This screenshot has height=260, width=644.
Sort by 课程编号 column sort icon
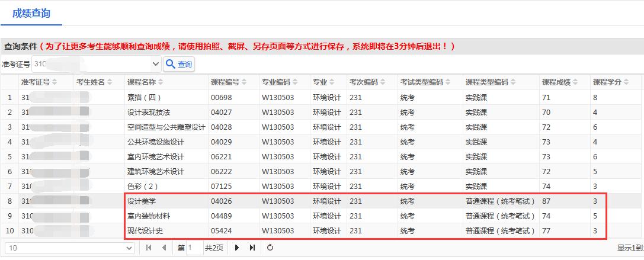click(244, 82)
